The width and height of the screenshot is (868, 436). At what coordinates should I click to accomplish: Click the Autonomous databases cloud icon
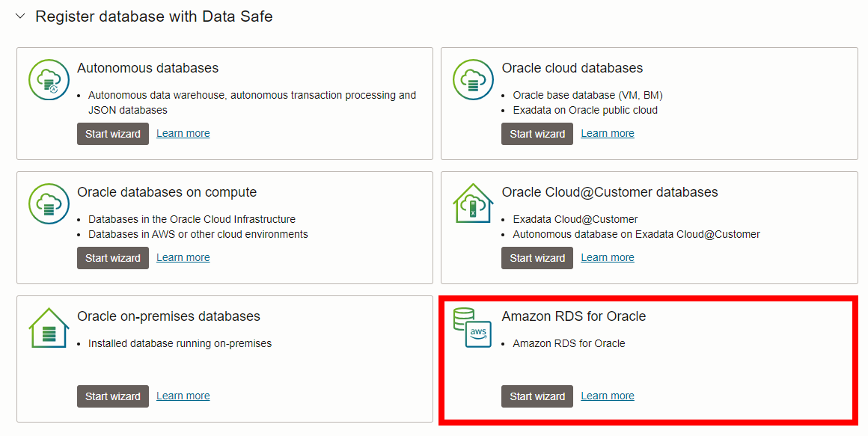coord(49,79)
